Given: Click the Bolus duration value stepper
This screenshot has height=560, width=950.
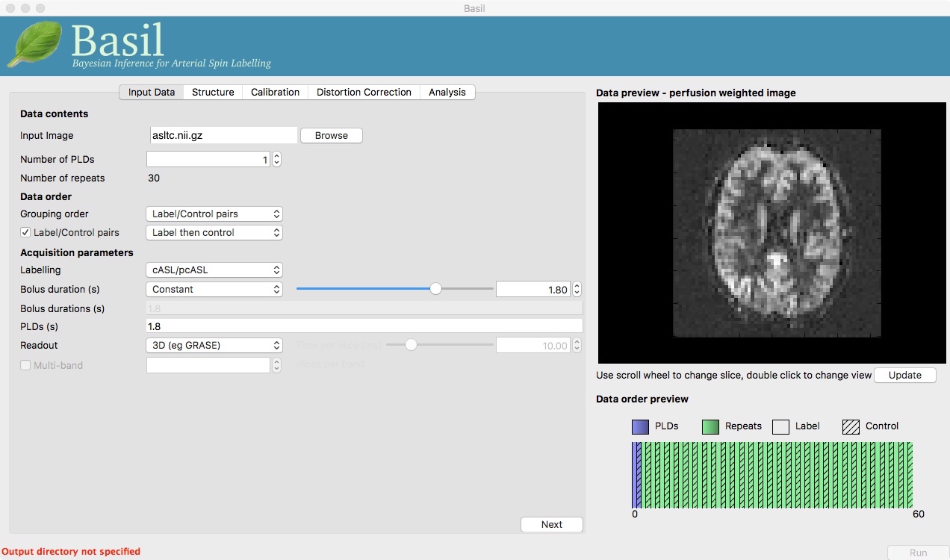Looking at the screenshot, I should click(x=577, y=289).
